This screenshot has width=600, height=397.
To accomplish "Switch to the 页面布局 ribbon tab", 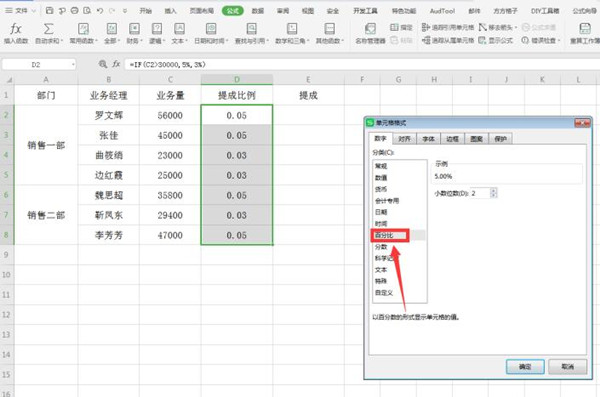I will click(x=202, y=11).
